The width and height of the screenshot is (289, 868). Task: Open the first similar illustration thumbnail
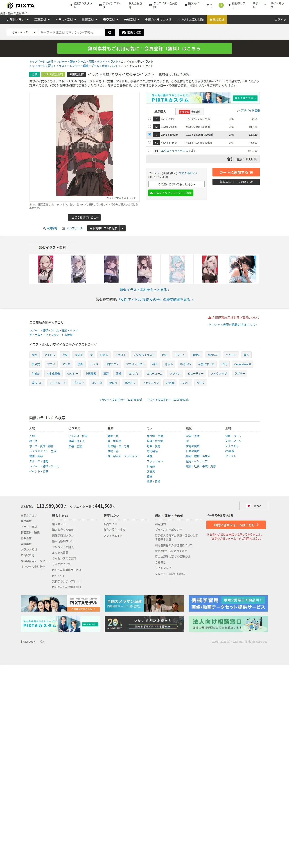coord(46,269)
